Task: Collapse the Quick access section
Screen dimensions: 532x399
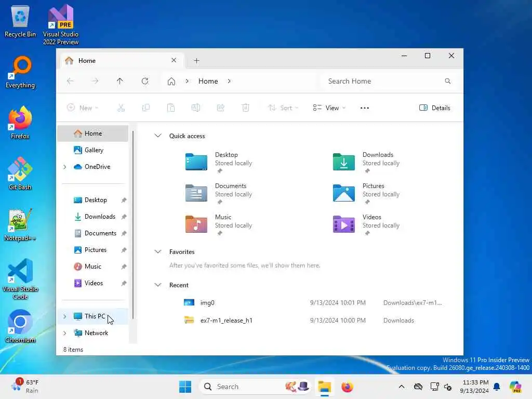Action: click(x=158, y=136)
